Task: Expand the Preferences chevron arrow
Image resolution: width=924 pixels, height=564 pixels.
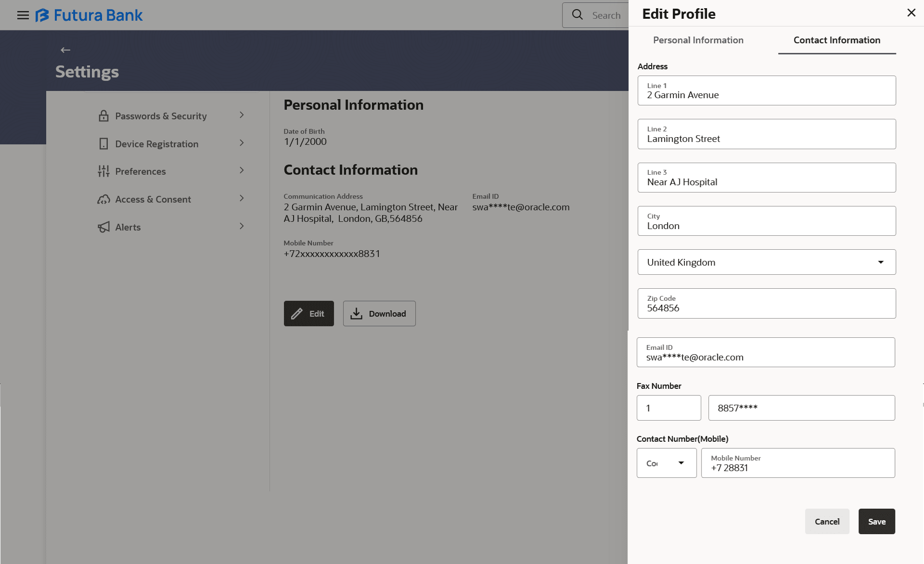Action: pyautogui.click(x=242, y=170)
